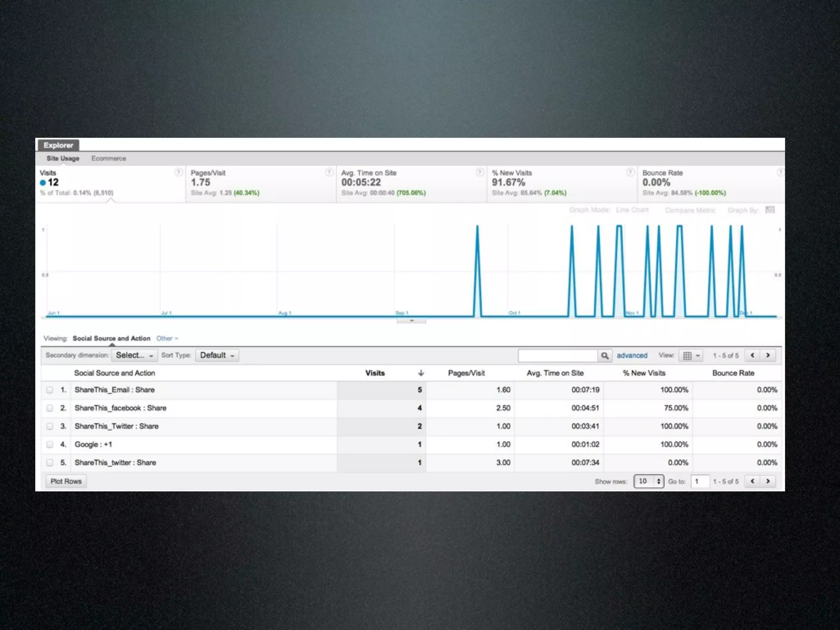Screen dimensions: 840x630
Task: Check the ShareThis_Email : Share row checkbox
Action: (50, 390)
